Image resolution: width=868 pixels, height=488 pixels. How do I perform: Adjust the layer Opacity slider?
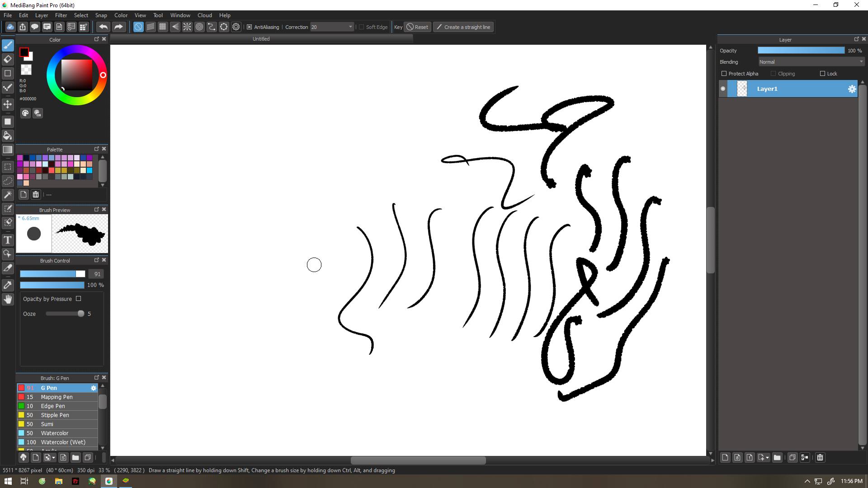pyautogui.click(x=801, y=51)
